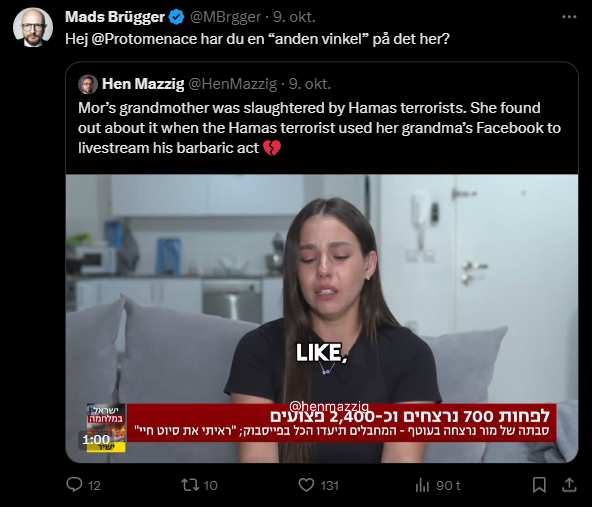Image resolution: width=592 pixels, height=507 pixels.
Task: Open Mads Brügger's profile picture
Action: [33, 27]
